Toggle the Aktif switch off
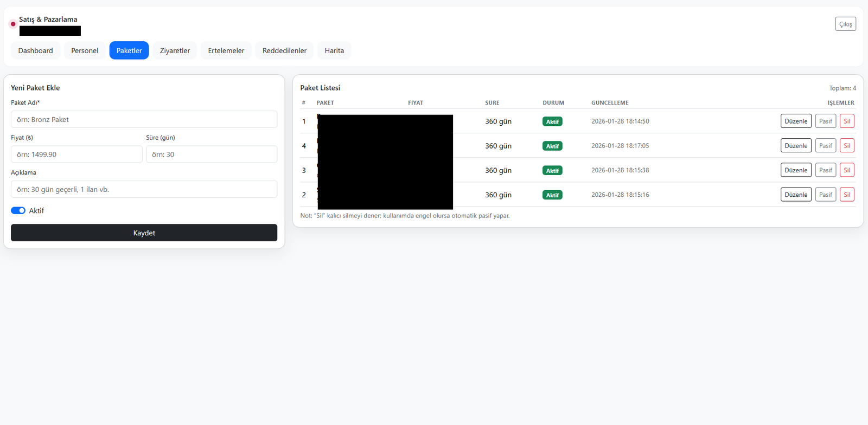Viewport: 868px width, 425px height. 18,210
